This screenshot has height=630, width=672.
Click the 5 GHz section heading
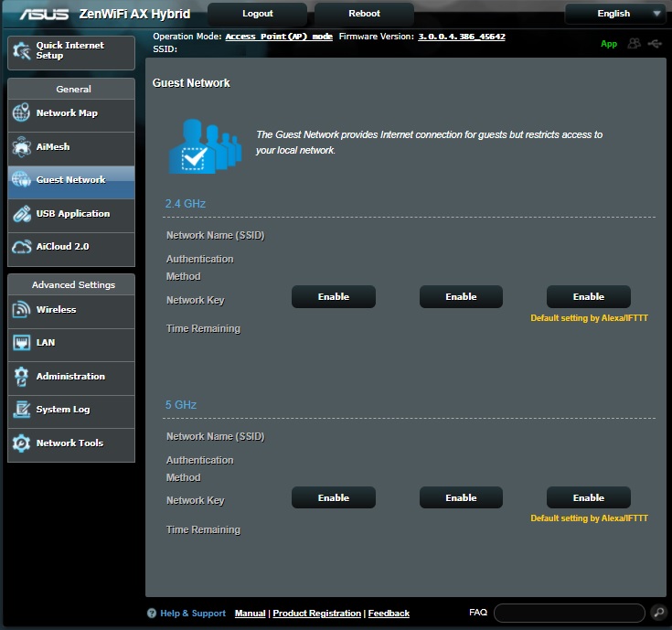(181, 404)
